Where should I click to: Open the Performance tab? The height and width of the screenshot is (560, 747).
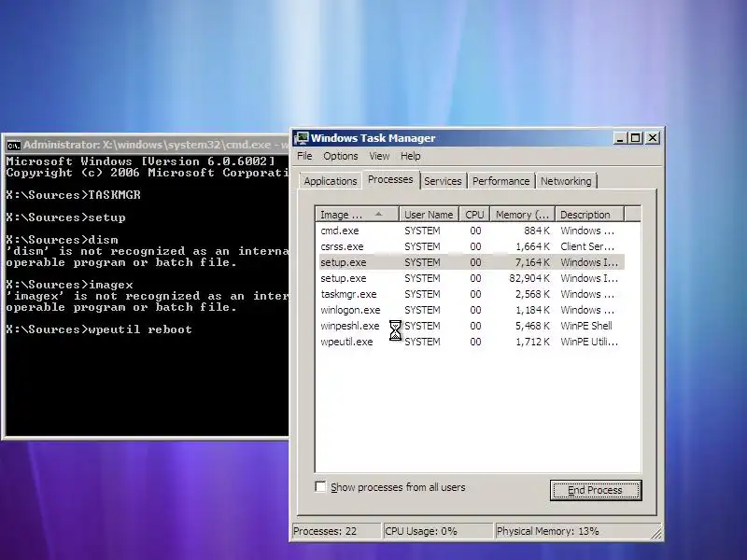coord(500,181)
